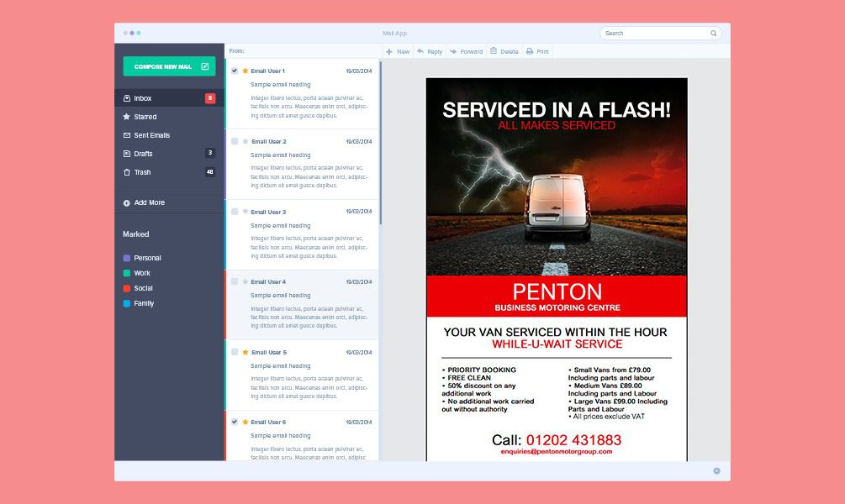Open the Inbox folder

click(169, 98)
